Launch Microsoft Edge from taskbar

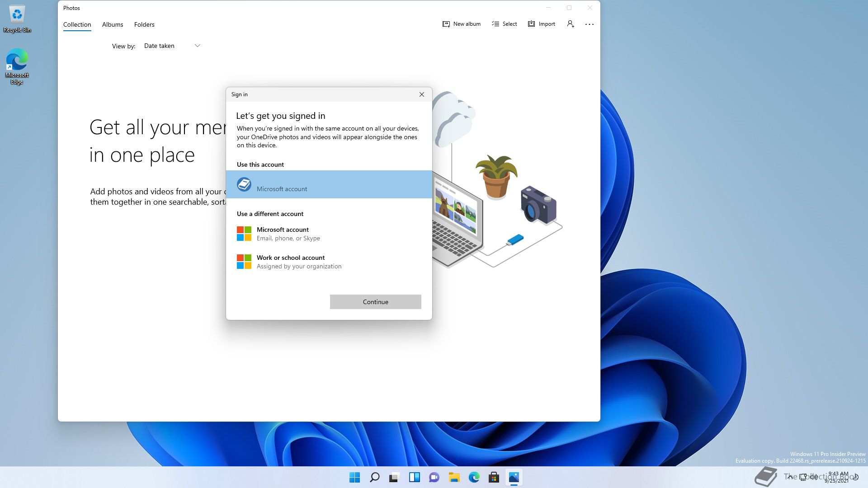coord(474,477)
